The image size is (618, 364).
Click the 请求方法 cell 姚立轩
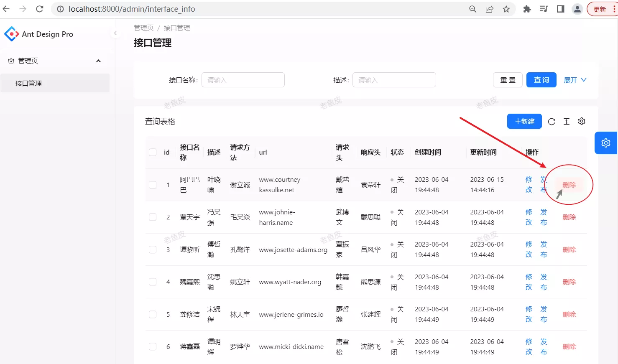240,282
